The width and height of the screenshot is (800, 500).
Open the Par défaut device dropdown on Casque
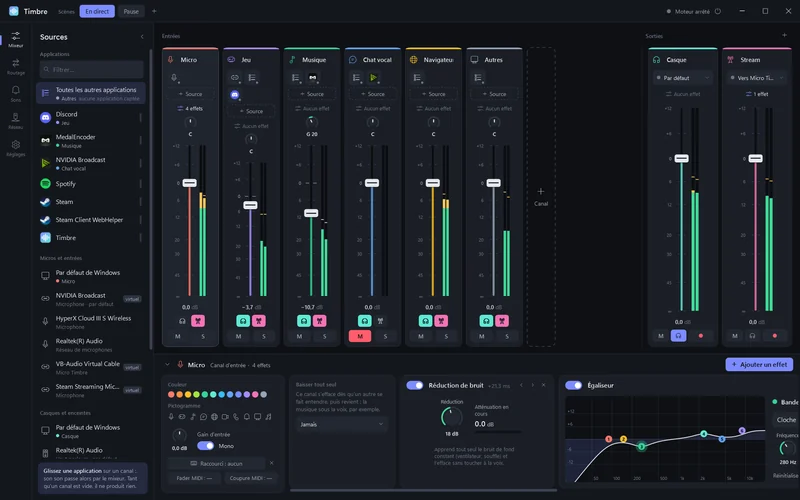(x=683, y=78)
